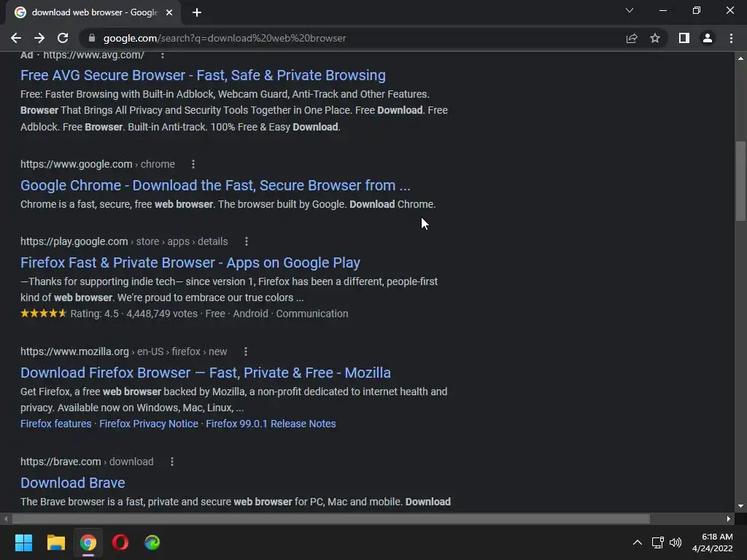The image size is (747, 560).
Task: Click the https://www.avg.com/ ad URL
Action: point(93,55)
